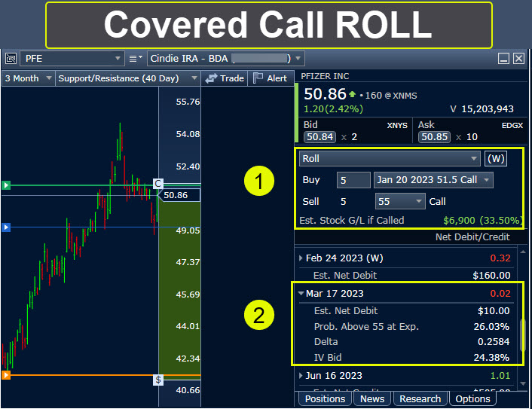Open the Roll strategy dropdown

tap(390, 159)
